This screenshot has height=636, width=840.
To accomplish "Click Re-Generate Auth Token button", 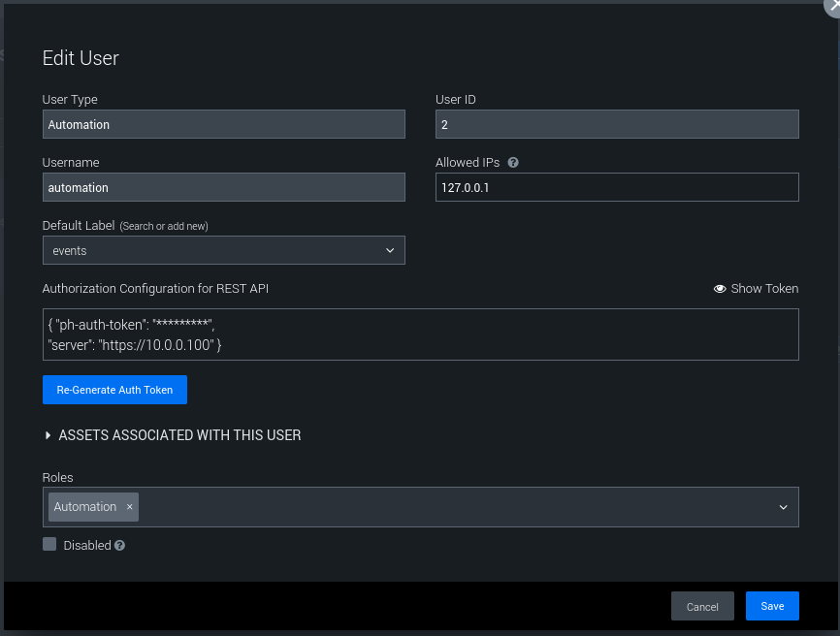I will (x=114, y=390).
